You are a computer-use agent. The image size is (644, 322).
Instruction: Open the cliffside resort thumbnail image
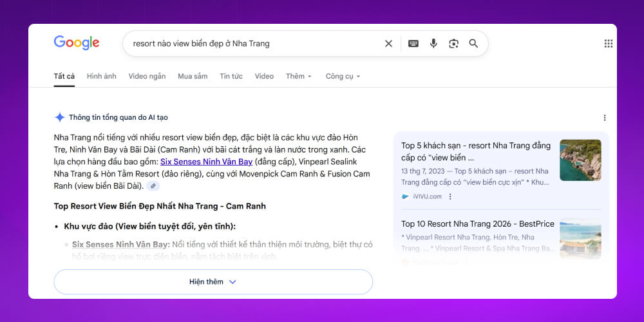580,160
